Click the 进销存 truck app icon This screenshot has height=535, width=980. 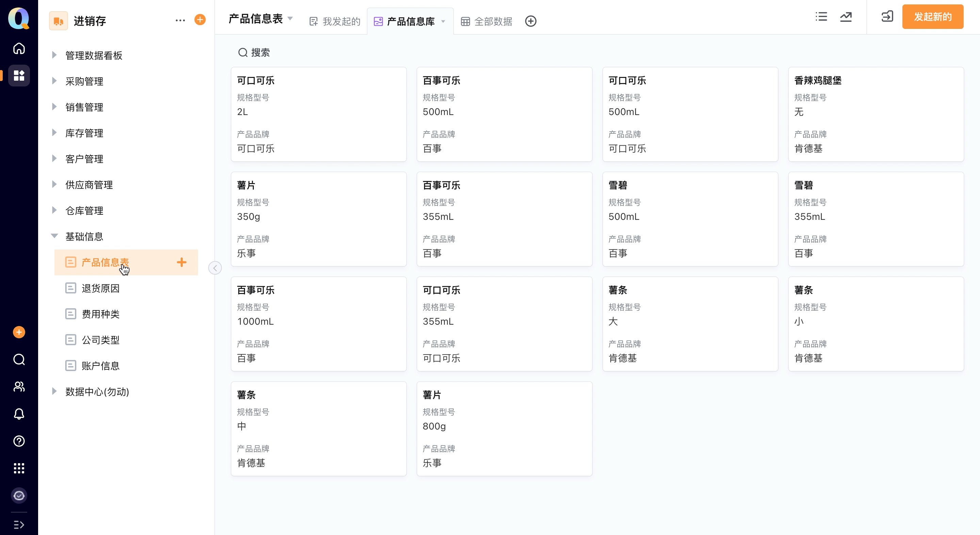click(x=59, y=21)
